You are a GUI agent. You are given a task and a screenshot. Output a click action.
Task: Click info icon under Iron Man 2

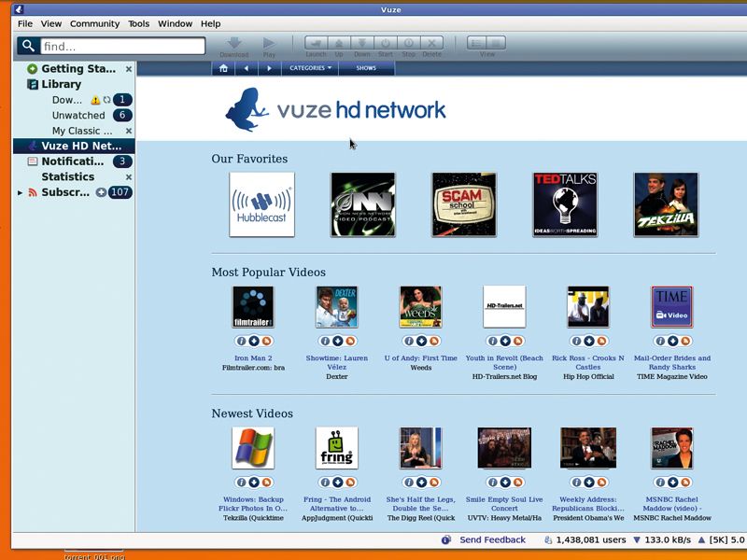(x=241, y=341)
